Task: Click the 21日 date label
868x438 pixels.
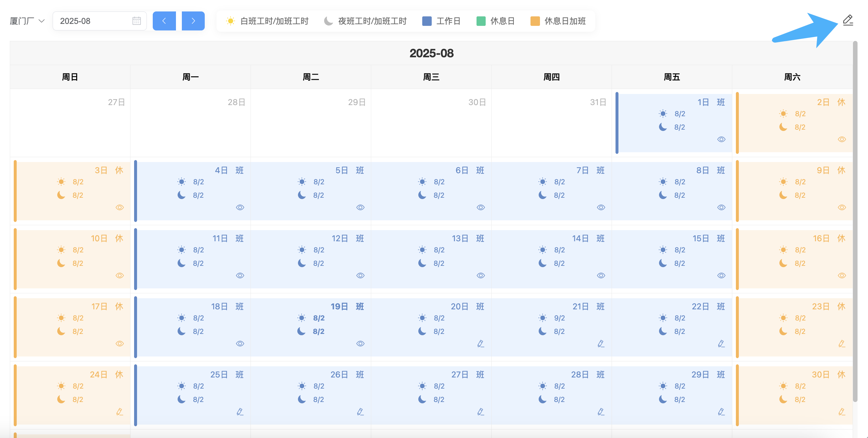Action: pos(580,306)
